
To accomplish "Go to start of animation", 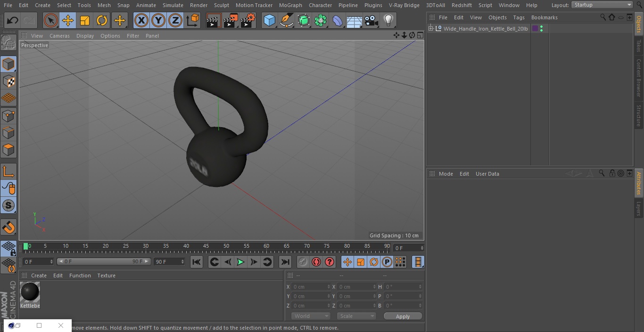I will pos(197,262).
